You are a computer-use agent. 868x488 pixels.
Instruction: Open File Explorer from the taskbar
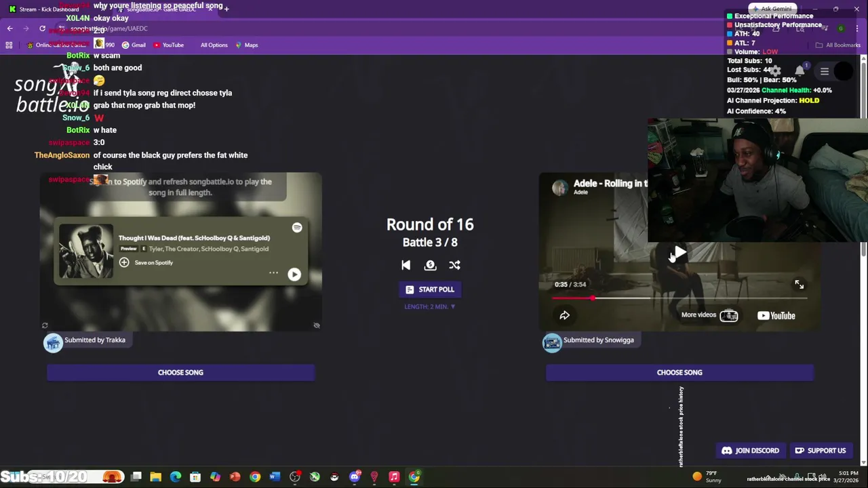(x=155, y=477)
